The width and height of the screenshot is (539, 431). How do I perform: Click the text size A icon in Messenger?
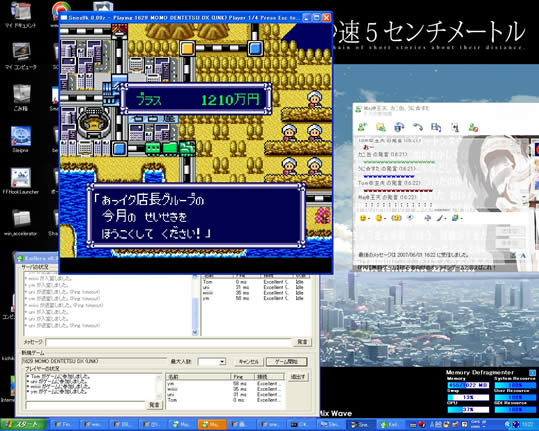point(523,255)
